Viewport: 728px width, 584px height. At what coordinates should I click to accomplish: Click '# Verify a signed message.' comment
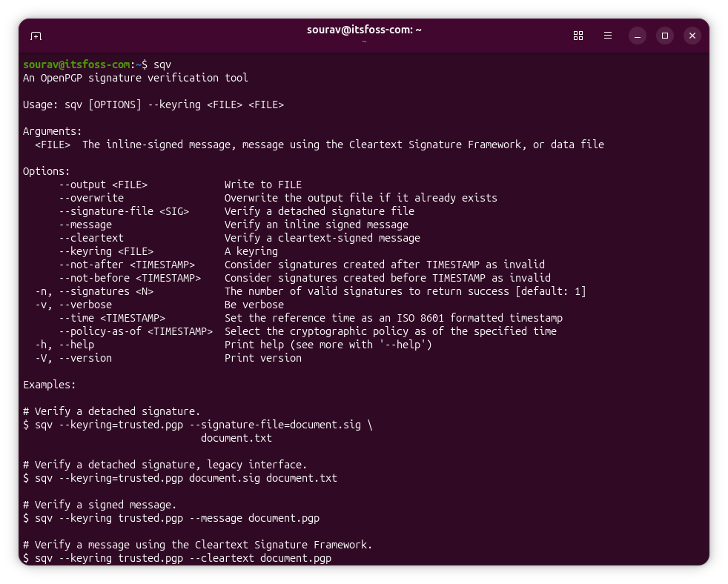(x=100, y=505)
